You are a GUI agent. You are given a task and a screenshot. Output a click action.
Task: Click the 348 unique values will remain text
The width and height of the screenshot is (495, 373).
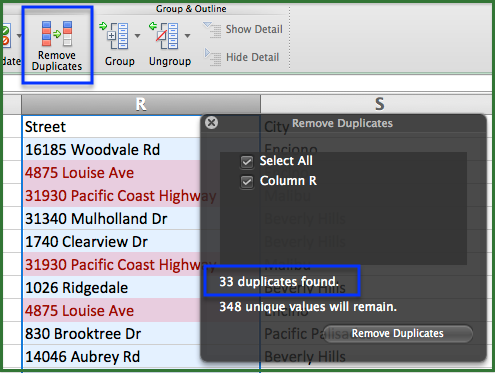[308, 307]
